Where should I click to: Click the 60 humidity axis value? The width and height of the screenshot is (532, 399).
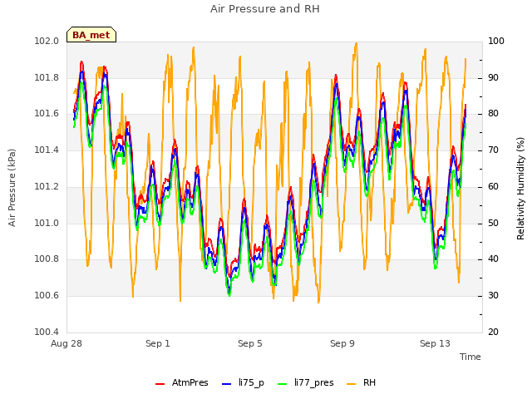(x=493, y=186)
